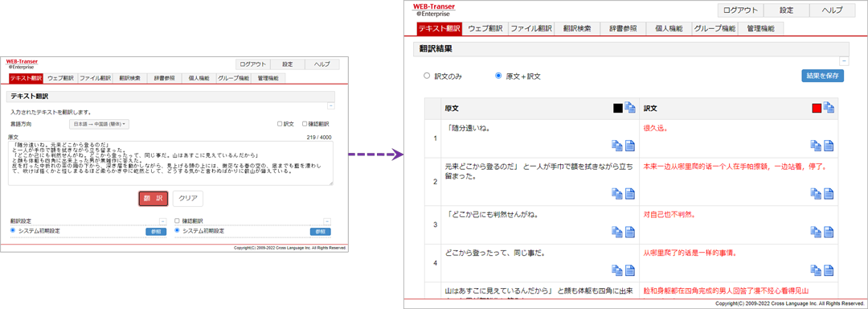The image size is (868, 309).
Task: Open 管理機能 tab in 翻訳結果 window
Action: [760, 29]
